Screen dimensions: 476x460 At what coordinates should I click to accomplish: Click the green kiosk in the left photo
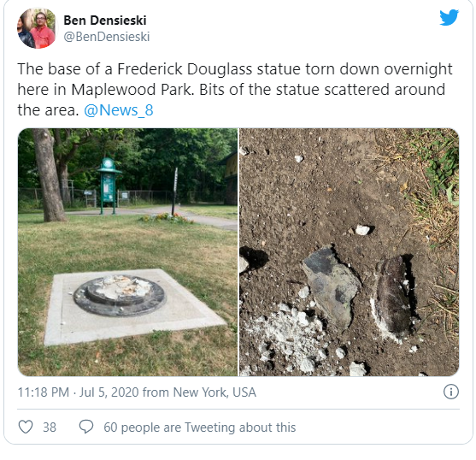109,186
